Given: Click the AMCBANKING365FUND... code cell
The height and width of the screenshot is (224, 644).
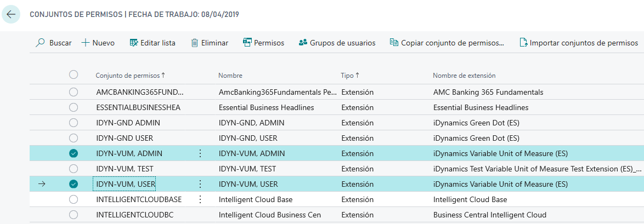Looking at the screenshot, I should [140, 93].
